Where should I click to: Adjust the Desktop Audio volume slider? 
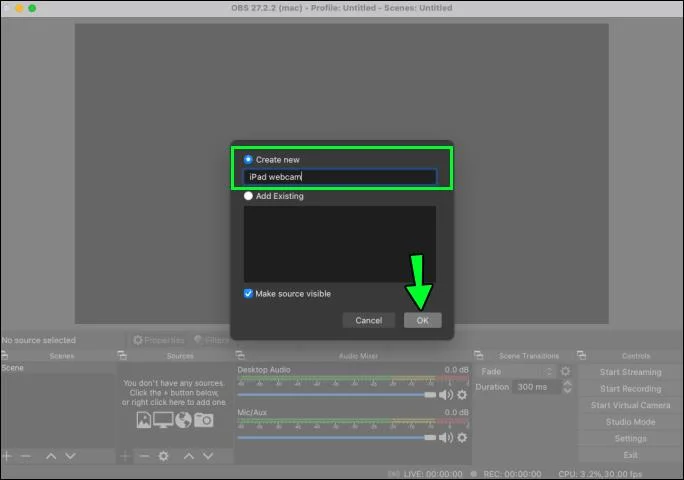336,395
